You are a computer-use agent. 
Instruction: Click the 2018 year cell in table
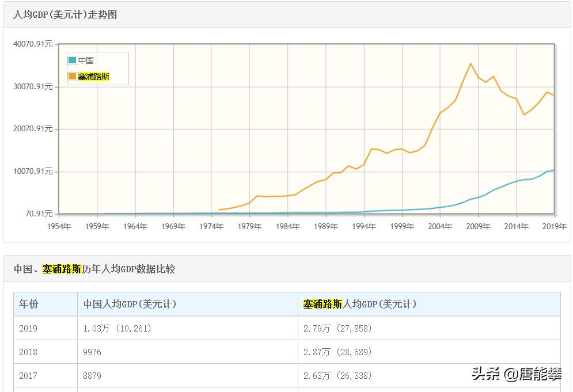point(28,352)
